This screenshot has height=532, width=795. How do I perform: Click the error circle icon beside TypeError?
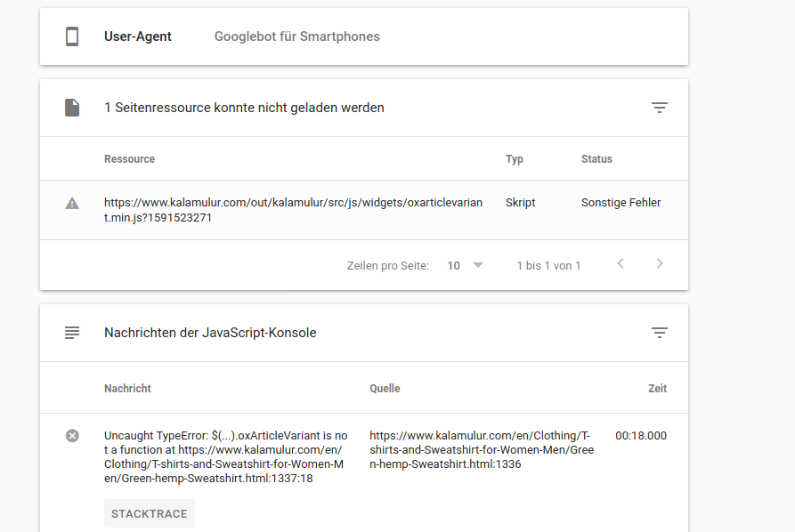tap(72, 436)
